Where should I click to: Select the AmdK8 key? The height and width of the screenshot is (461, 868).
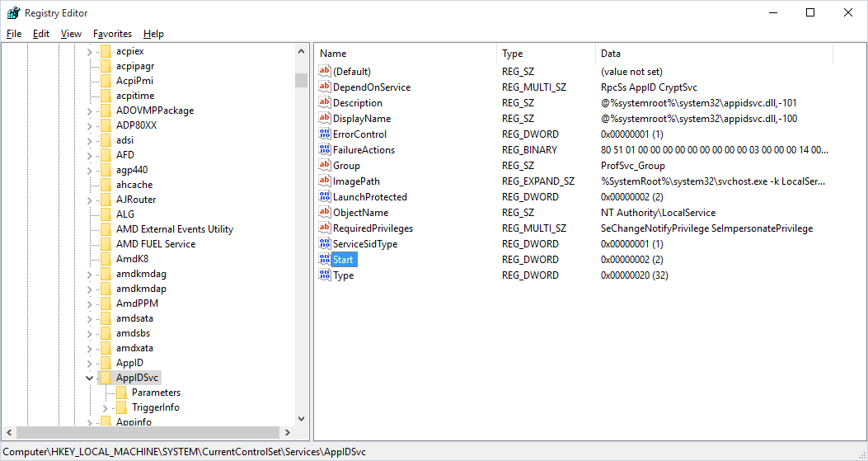click(x=133, y=259)
